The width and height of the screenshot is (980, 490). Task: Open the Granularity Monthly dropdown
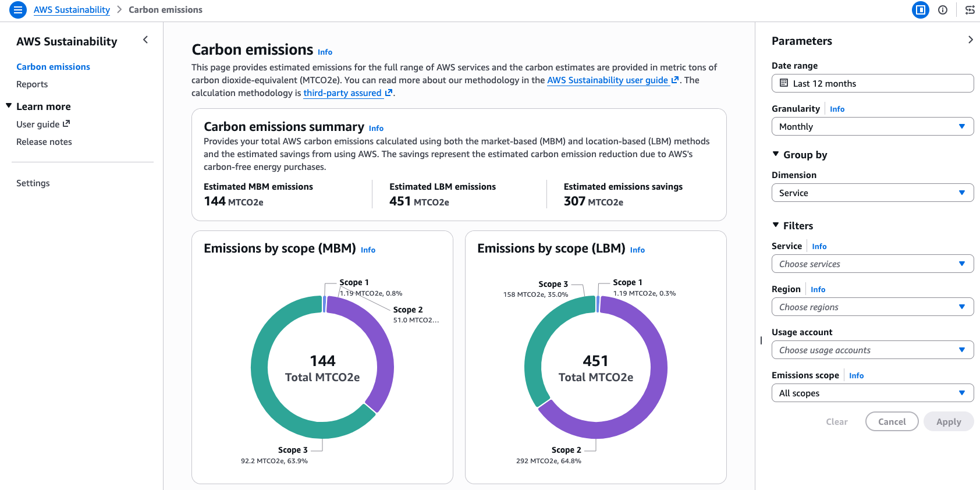(x=872, y=126)
